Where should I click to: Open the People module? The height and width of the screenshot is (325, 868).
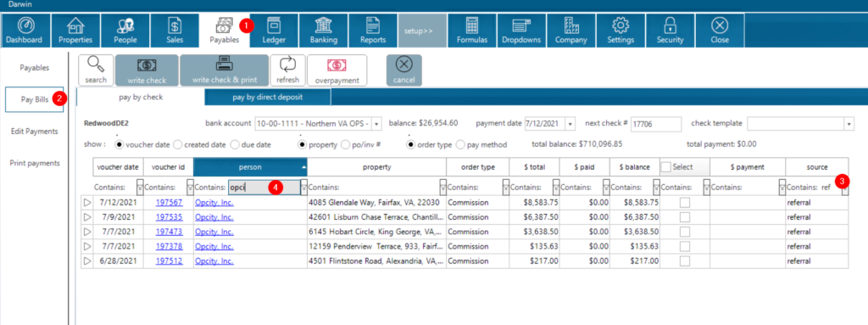click(125, 31)
